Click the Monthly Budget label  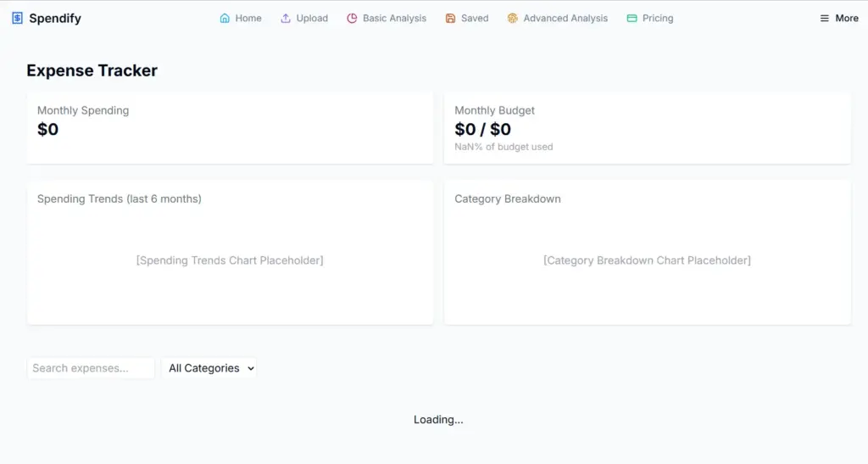[x=494, y=110]
